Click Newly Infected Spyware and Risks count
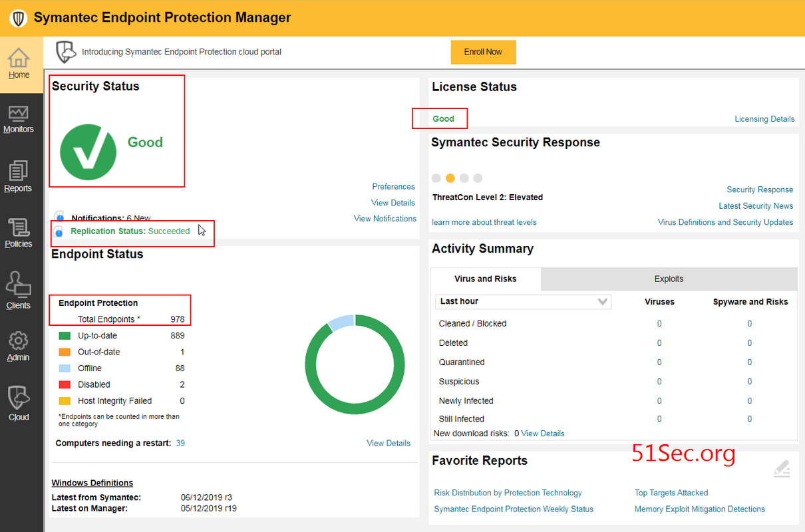805x532 pixels. pyautogui.click(x=749, y=401)
